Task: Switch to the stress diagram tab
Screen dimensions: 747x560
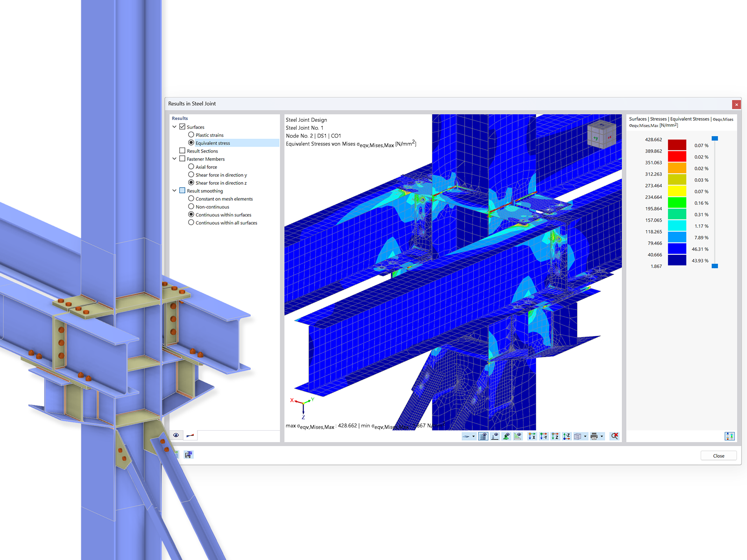Action: 190,435
